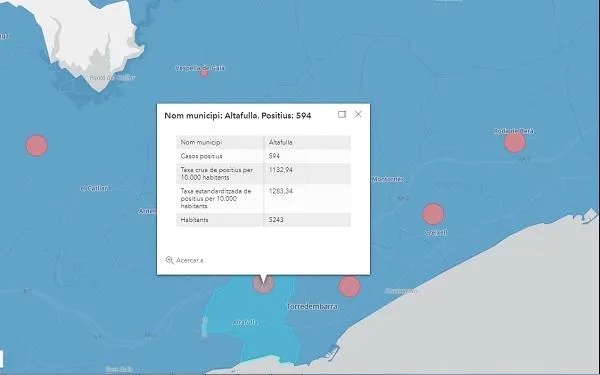600x375 pixels.
Task: Click the Habitants value 5243
Action: (x=276, y=220)
